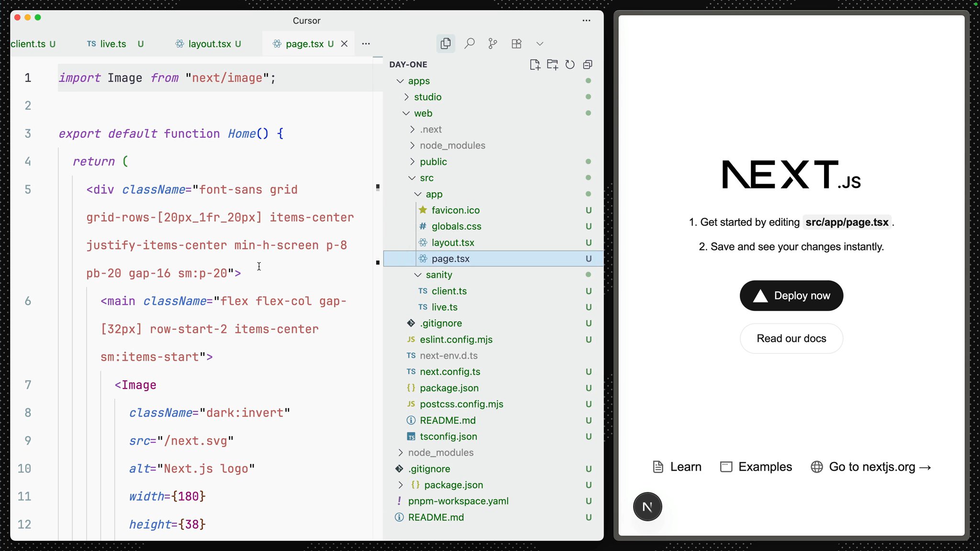Open layout.tsx in the file tree
Viewport: 980px width, 551px height.
coord(493,242)
